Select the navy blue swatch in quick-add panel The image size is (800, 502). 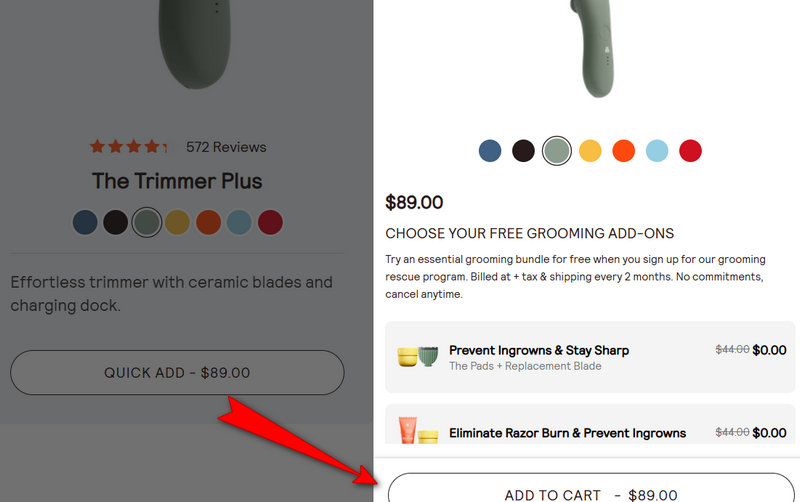click(x=490, y=151)
